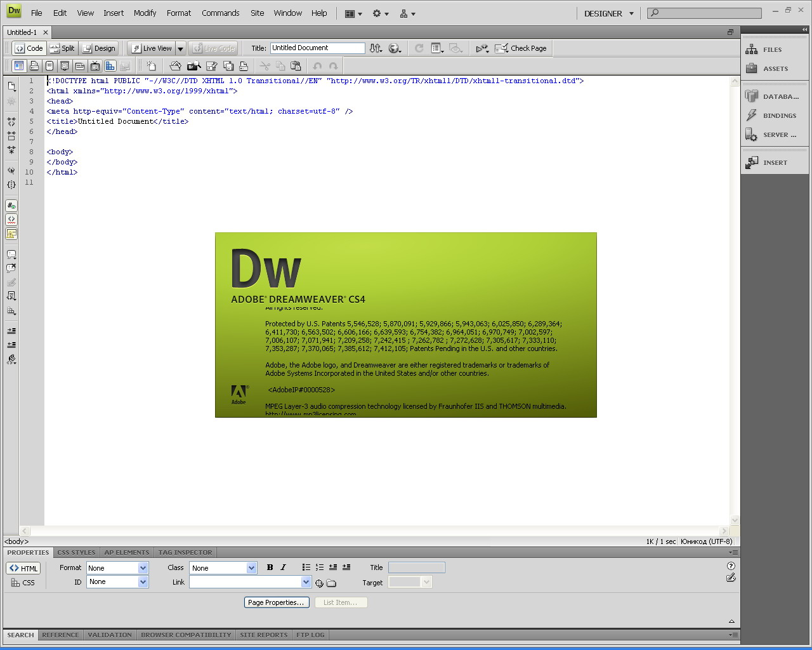812x650 pixels.
Task: Click the Select Parent Tag icon
Action: [x=11, y=171]
